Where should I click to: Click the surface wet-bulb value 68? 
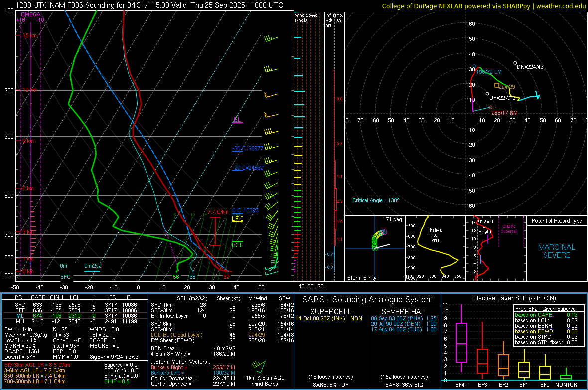192,277
